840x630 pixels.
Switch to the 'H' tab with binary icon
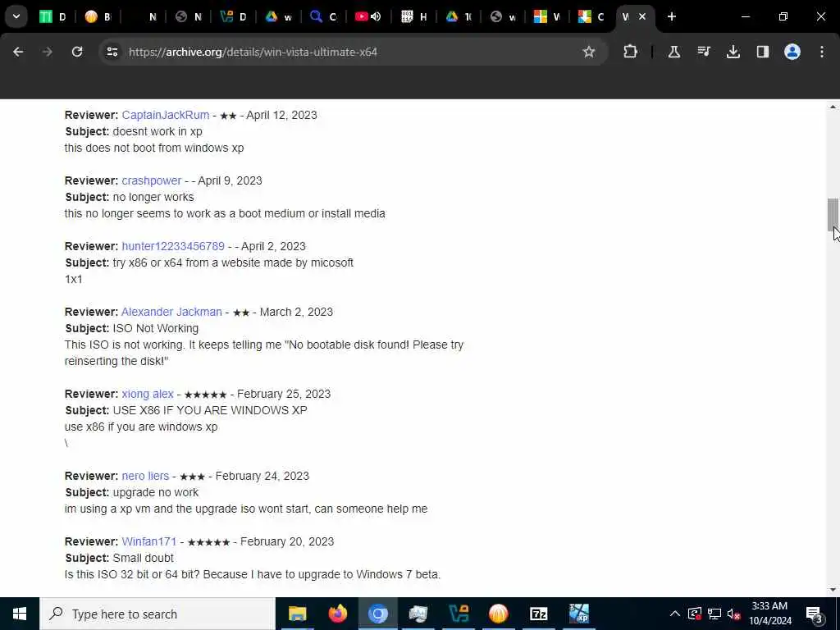pos(413,16)
